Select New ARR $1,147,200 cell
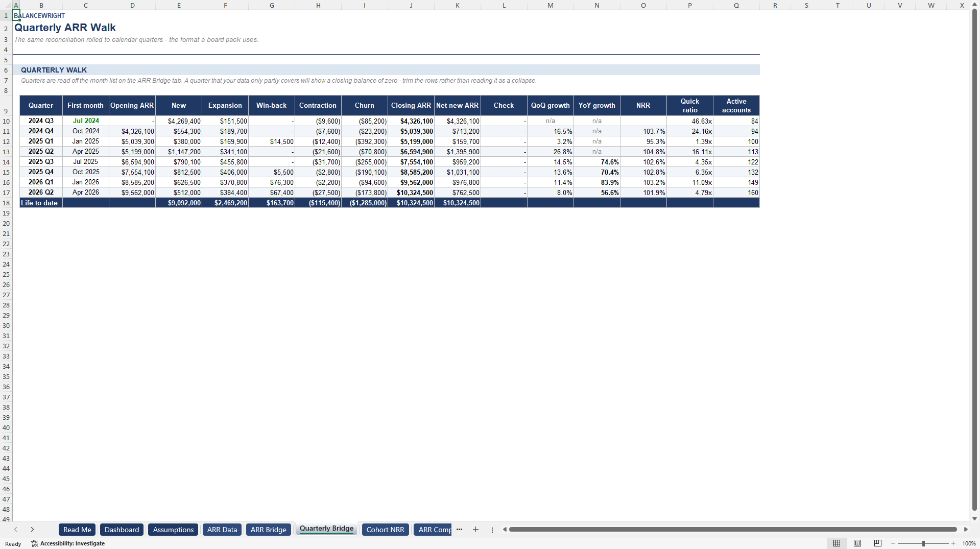 [x=179, y=152]
